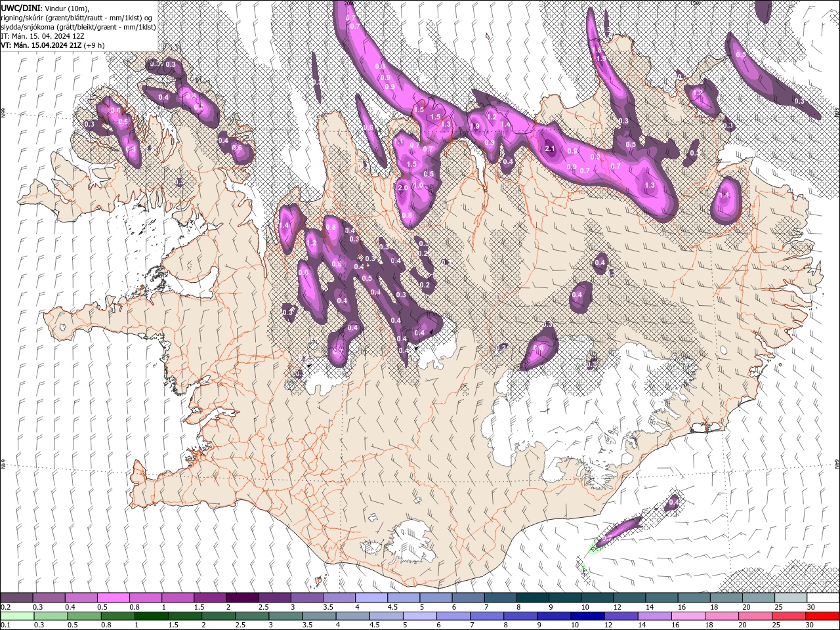Screen dimensions: 840x630
Task: Select the 14 light purple rain legend swatch
Action: 654,616
